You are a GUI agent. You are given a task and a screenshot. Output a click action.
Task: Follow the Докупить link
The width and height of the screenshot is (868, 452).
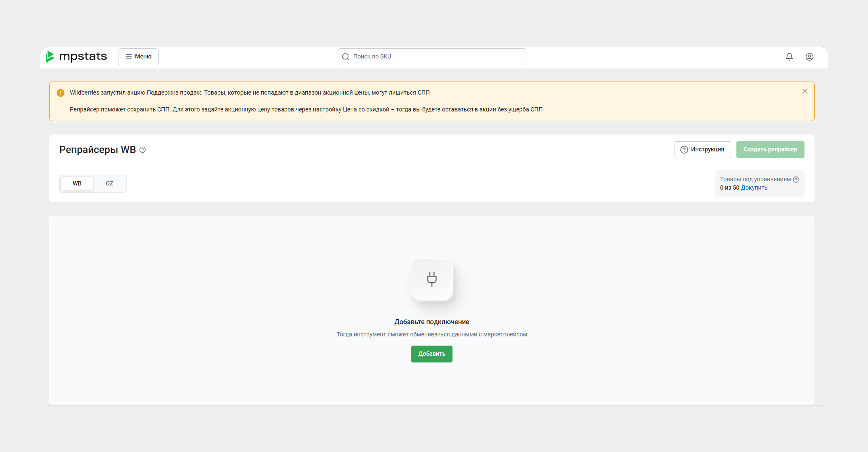[x=754, y=188]
